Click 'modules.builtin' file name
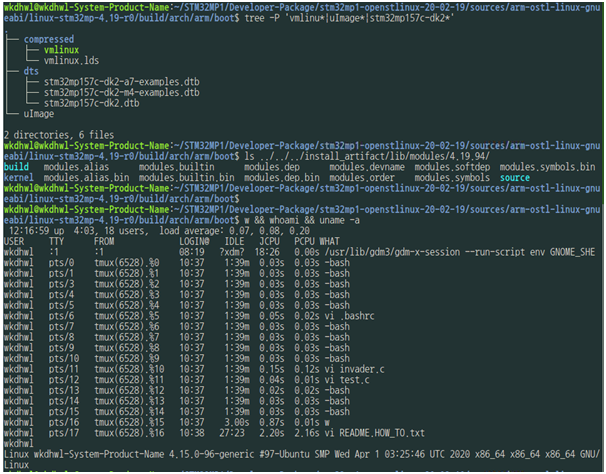 pos(177,167)
